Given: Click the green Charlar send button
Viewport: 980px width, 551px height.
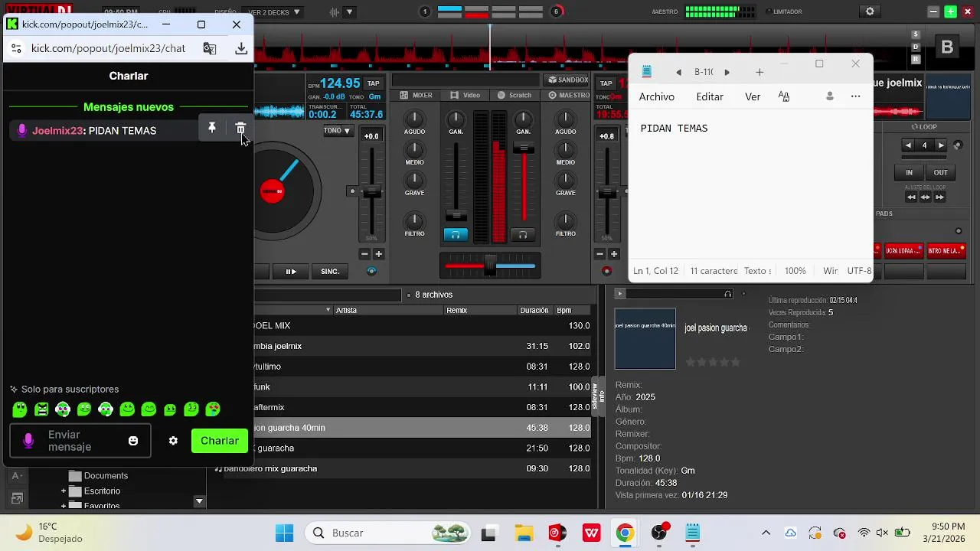Looking at the screenshot, I should point(220,441).
